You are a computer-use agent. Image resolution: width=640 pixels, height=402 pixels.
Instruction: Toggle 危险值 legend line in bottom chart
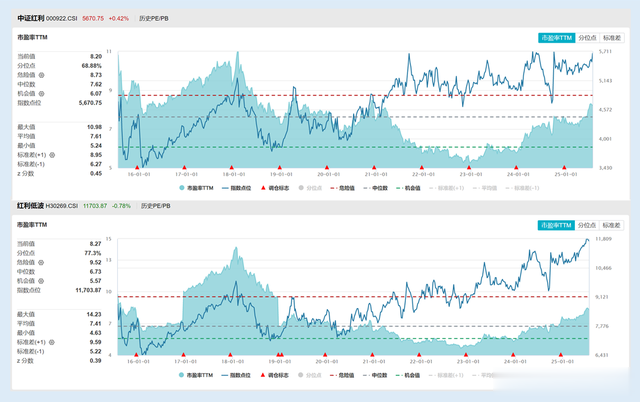pos(342,375)
